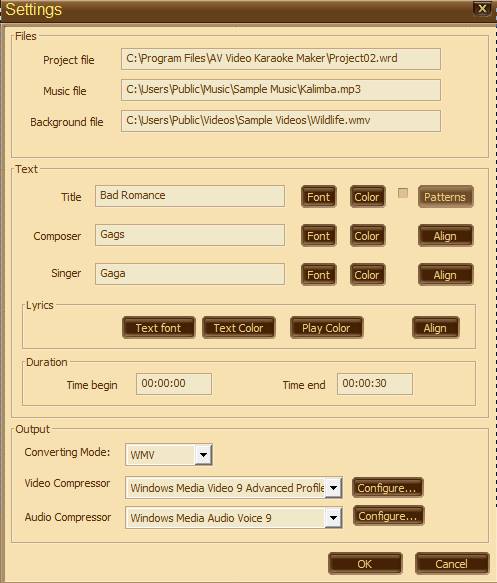Click Align button in Singer row
The image size is (497, 583).
pos(445,275)
